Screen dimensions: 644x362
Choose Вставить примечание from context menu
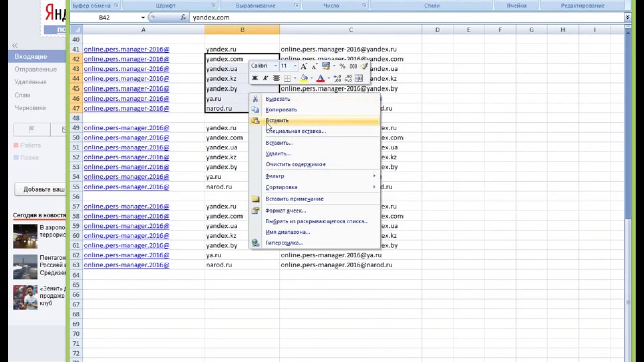coord(314,199)
